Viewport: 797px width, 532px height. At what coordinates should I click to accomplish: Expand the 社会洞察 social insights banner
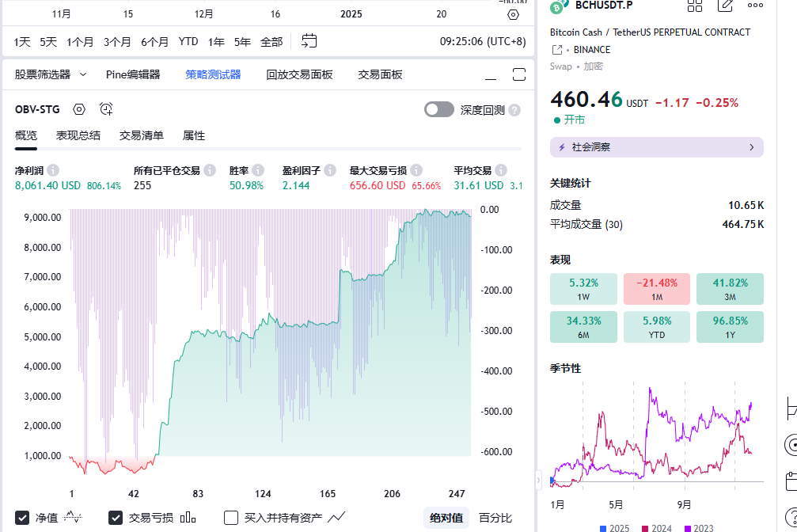click(656, 147)
